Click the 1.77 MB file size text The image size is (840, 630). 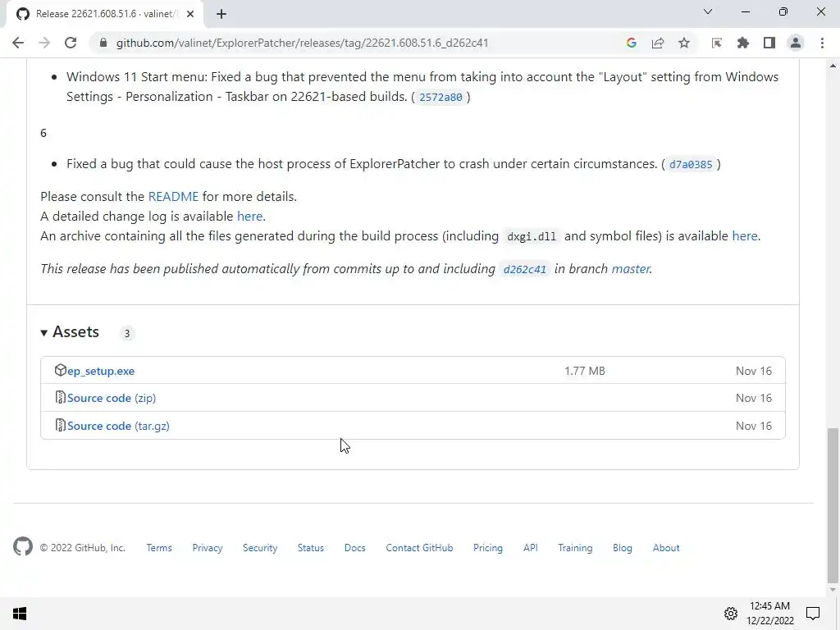(x=584, y=371)
